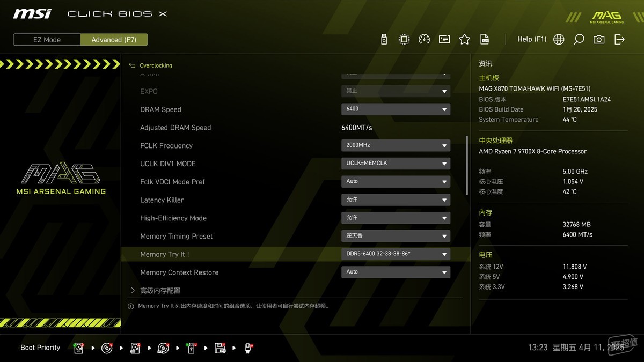Select the Memory Context Restore label
Viewport: 644px width, 362px height.
pos(179,272)
